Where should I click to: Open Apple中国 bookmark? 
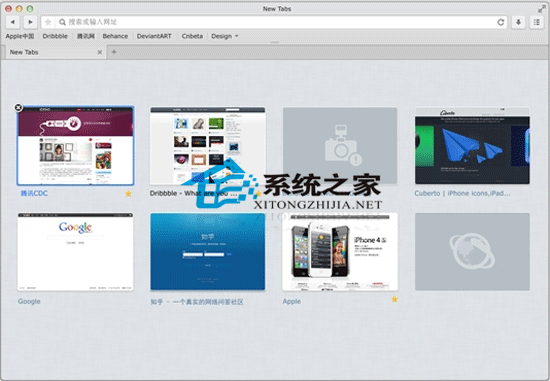(20, 36)
